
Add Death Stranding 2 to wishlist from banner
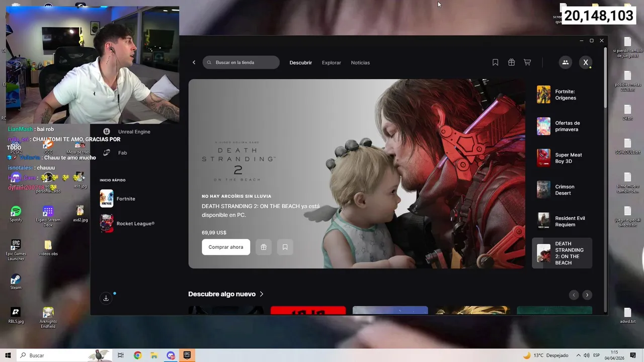pos(285,247)
